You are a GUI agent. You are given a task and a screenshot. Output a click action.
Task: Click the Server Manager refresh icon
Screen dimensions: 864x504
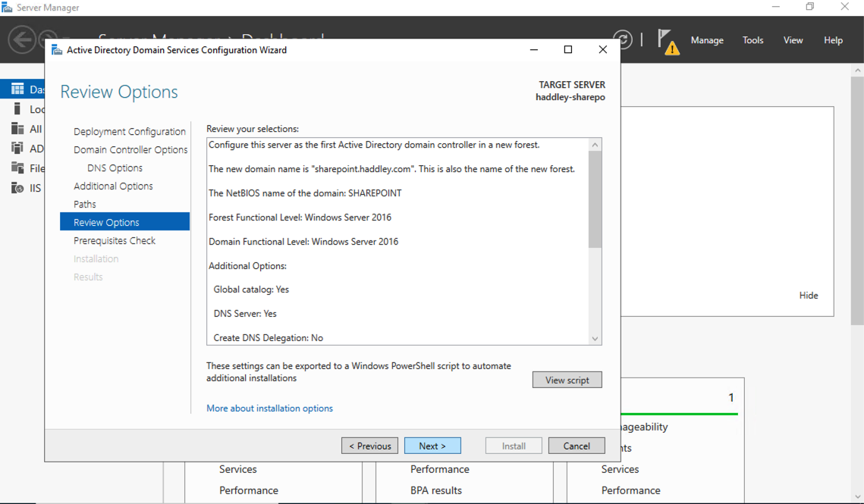tap(624, 39)
